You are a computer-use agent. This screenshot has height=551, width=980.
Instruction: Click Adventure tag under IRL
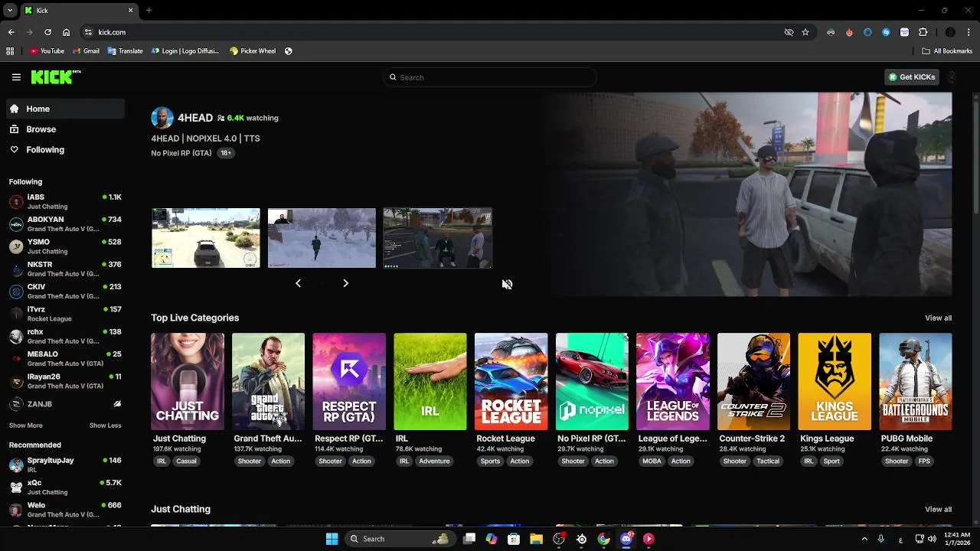(x=434, y=461)
